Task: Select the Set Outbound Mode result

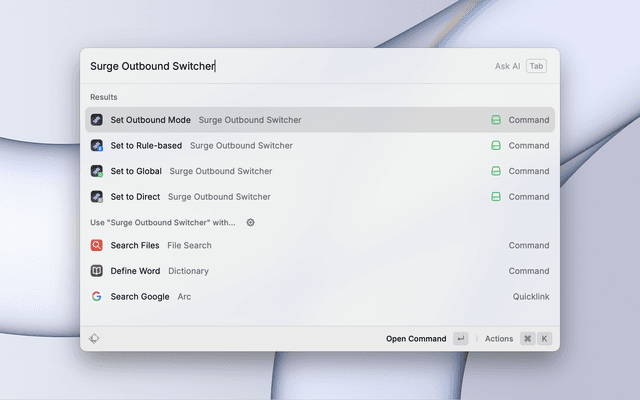Action: coord(320,120)
